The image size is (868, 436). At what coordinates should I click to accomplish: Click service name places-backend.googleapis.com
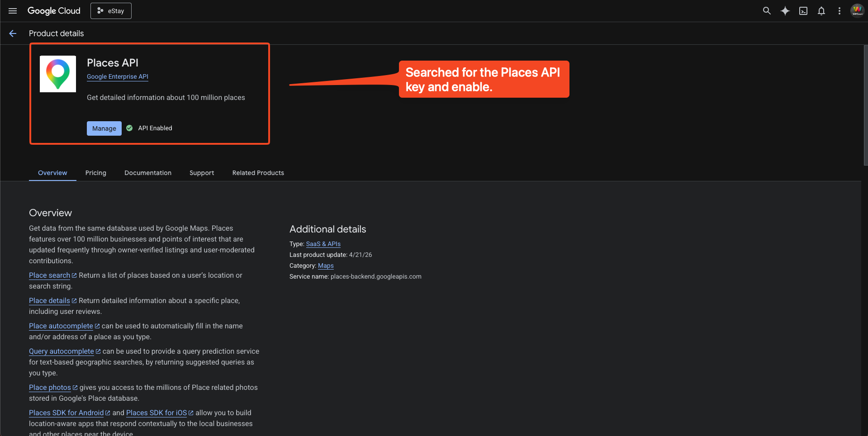click(x=376, y=277)
